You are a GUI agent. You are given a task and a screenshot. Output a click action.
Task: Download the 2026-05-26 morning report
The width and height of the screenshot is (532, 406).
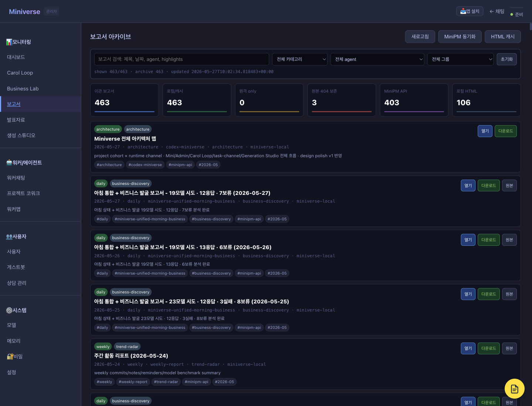pyautogui.click(x=489, y=240)
